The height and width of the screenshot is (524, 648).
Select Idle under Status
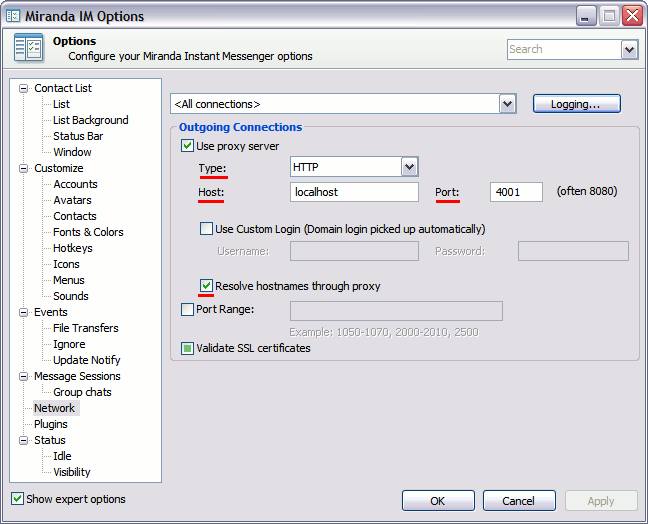tap(62, 456)
